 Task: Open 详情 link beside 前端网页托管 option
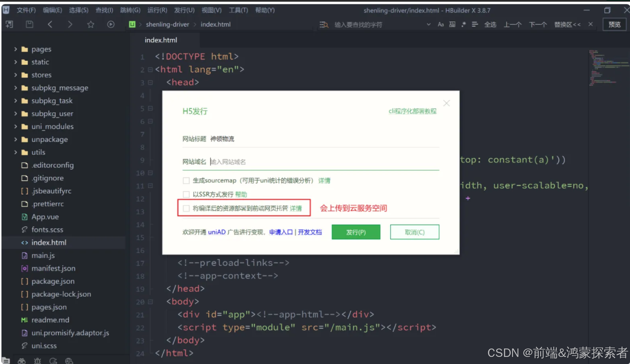coord(296,208)
